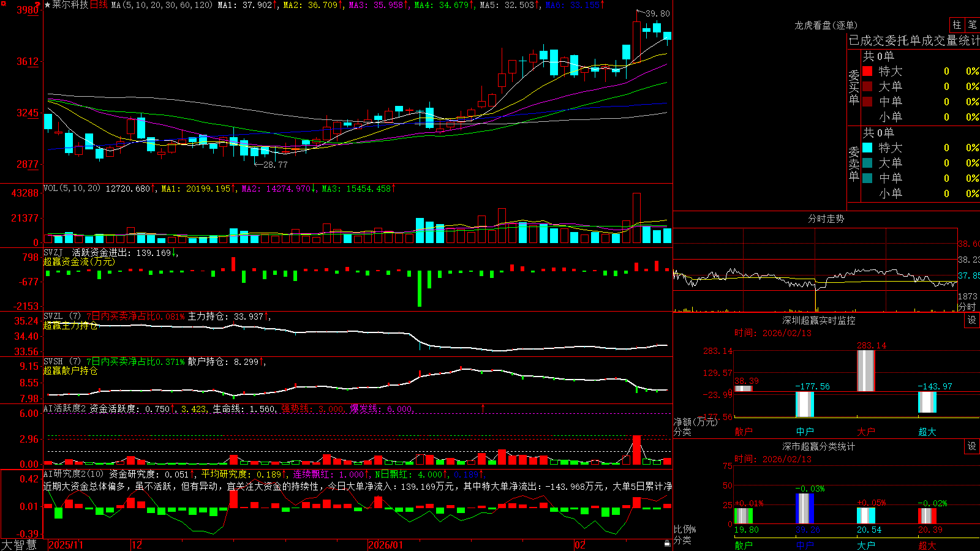
Task: Click the 超赢散户持仓 label
Action: [x=70, y=371]
